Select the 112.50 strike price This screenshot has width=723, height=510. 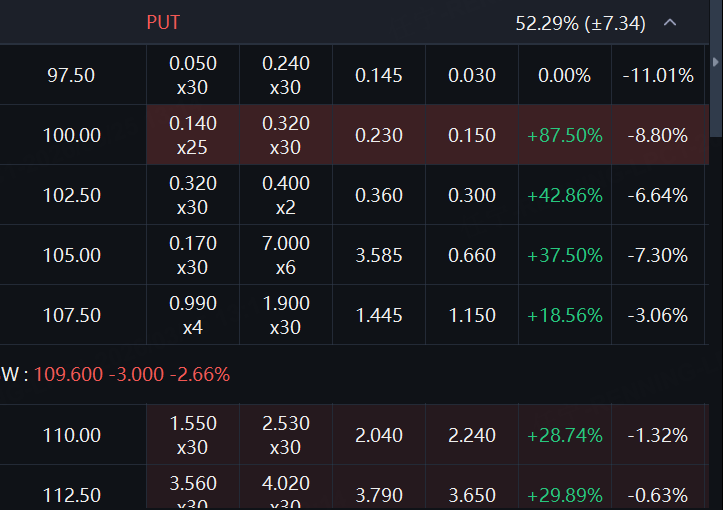72,494
